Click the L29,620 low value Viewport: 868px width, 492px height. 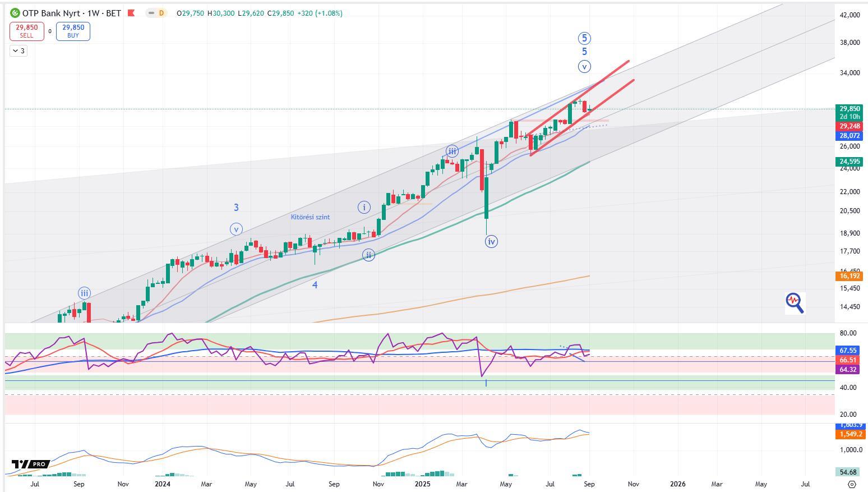point(251,13)
